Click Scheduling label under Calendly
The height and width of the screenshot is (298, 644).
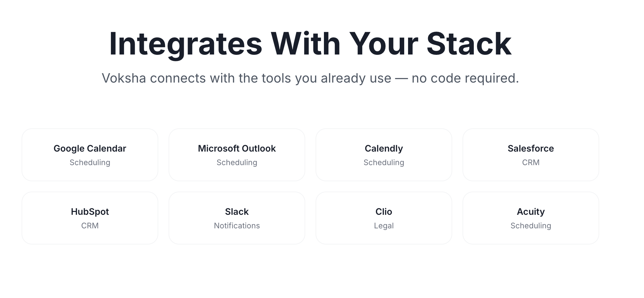click(384, 163)
